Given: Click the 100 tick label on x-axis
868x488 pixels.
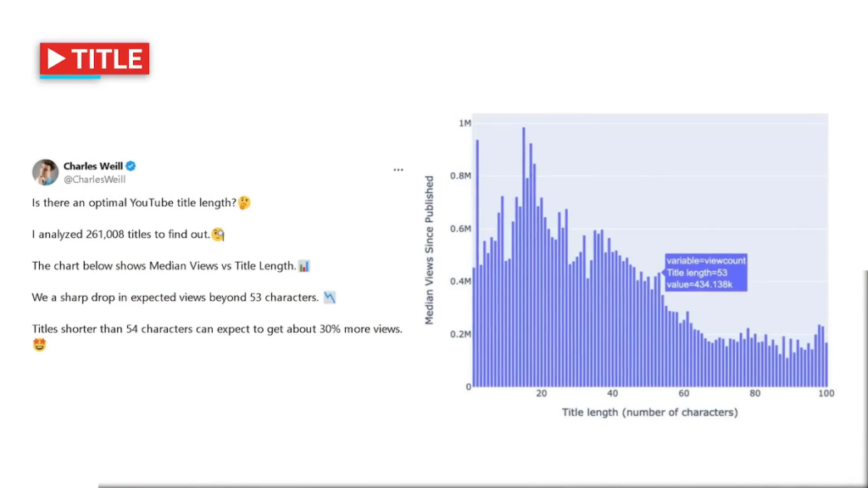Looking at the screenshot, I should tap(826, 394).
